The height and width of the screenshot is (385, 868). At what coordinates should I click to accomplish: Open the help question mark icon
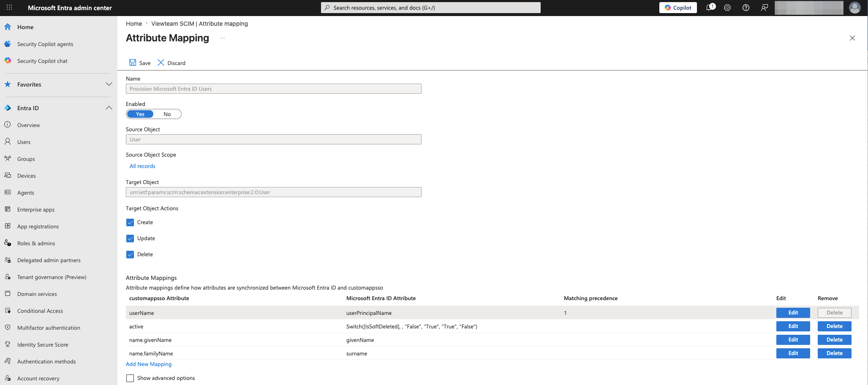tap(746, 8)
